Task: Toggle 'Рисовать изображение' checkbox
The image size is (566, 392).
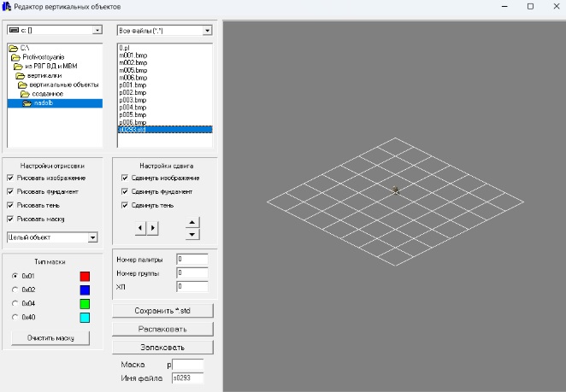Action: point(10,178)
